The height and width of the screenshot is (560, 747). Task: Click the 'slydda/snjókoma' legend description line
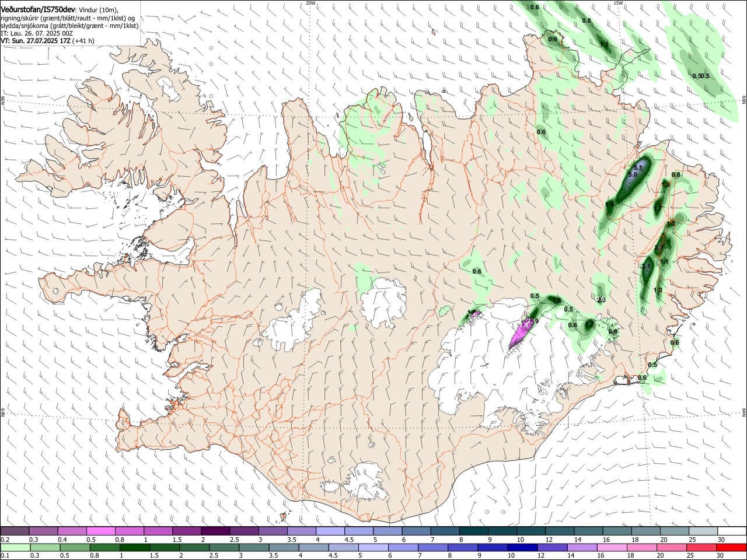(69, 26)
